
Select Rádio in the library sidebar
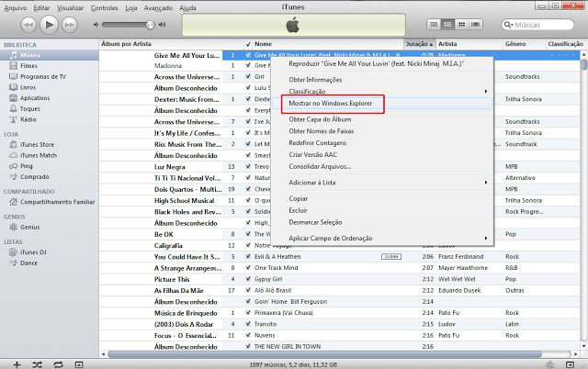click(x=28, y=119)
